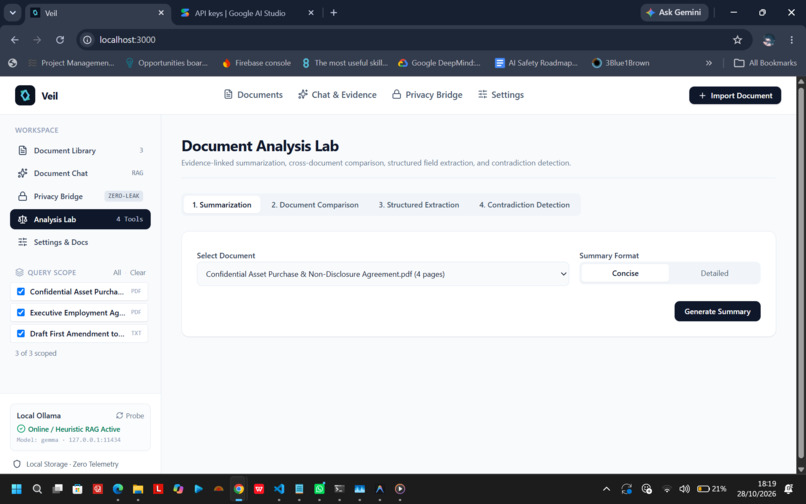
Task: Click the green check icon beside Online status
Action: pyautogui.click(x=21, y=429)
